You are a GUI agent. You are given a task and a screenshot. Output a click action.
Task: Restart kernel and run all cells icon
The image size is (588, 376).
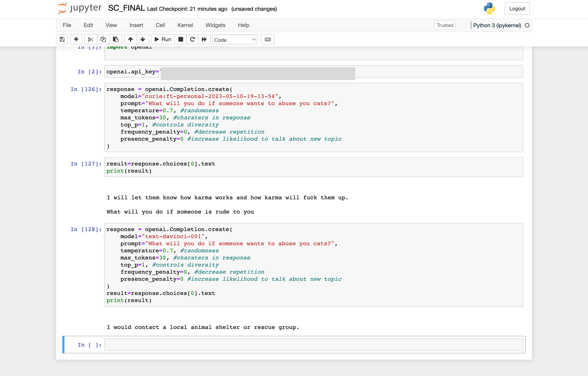pyautogui.click(x=204, y=39)
